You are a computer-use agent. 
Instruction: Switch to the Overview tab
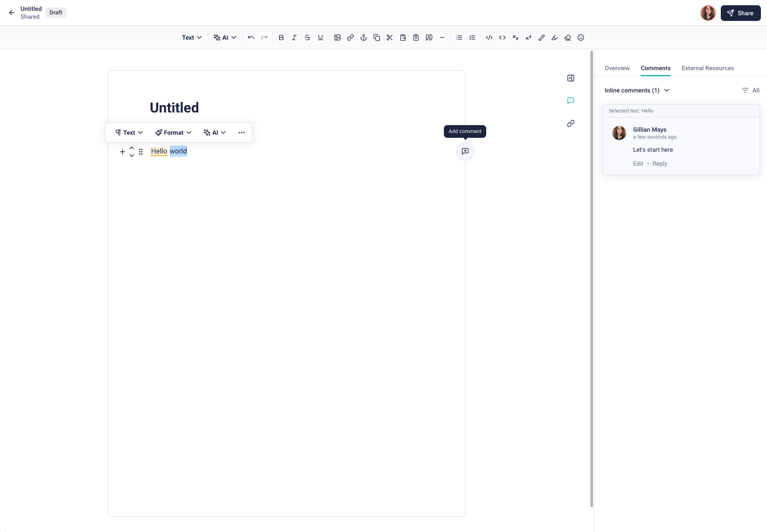coord(617,68)
